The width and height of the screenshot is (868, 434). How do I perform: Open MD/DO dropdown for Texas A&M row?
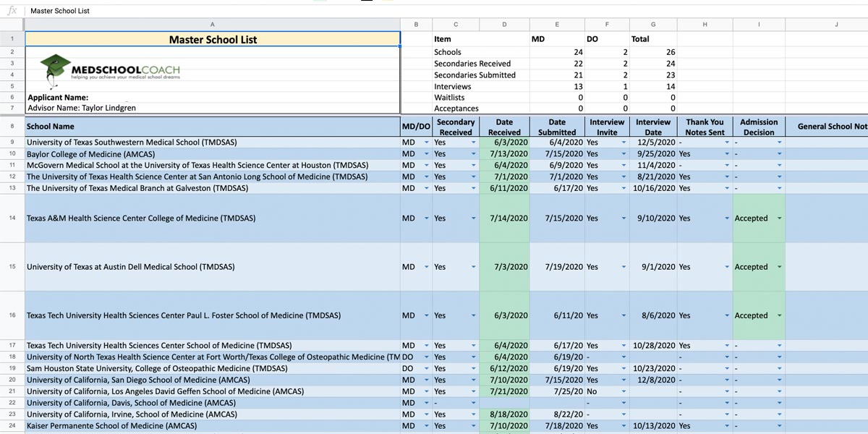click(427, 218)
